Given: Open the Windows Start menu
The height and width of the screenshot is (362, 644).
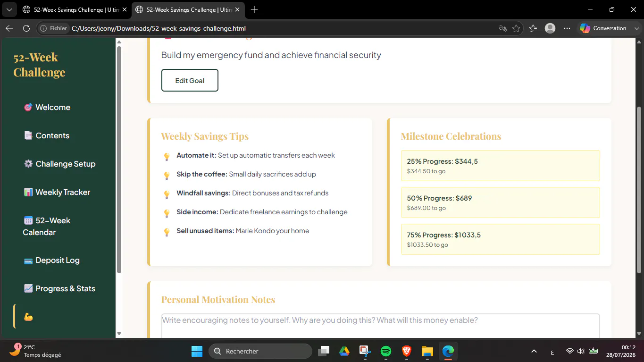Looking at the screenshot, I should 197,351.
